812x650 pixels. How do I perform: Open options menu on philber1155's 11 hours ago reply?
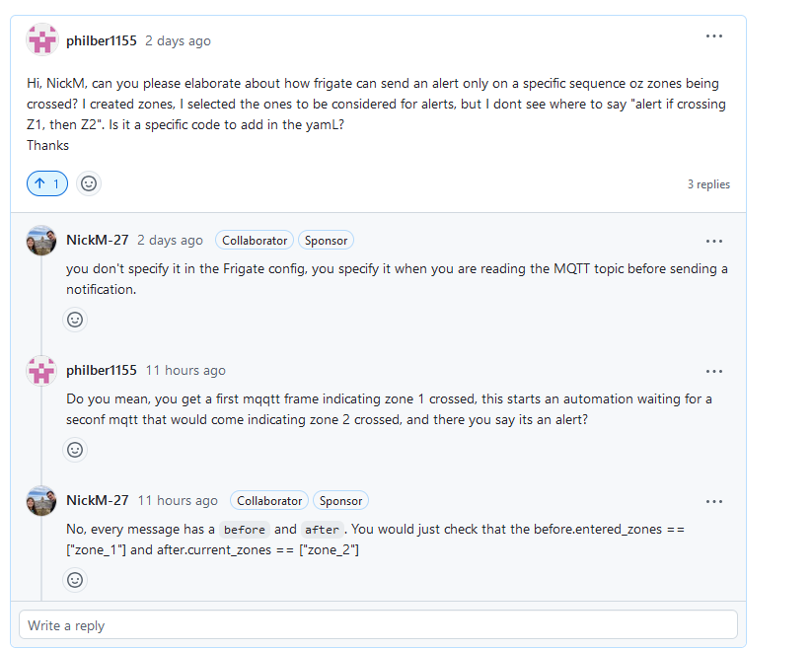coord(713,372)
